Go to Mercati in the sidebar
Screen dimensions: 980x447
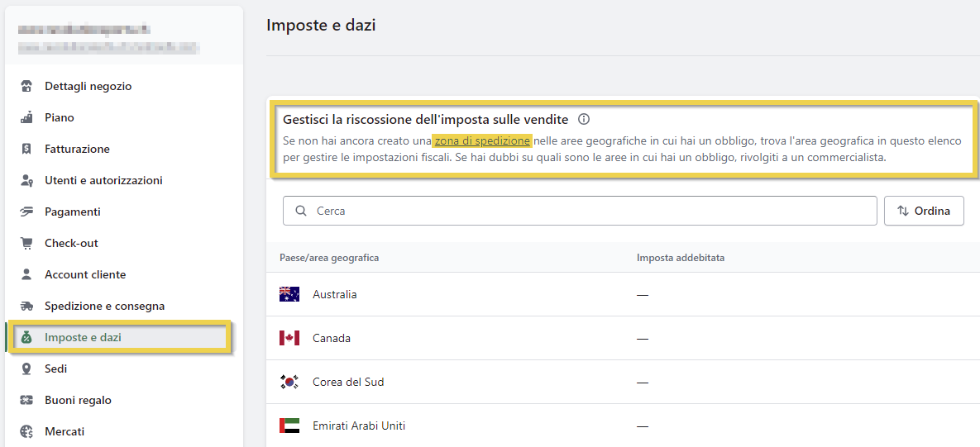65,431
